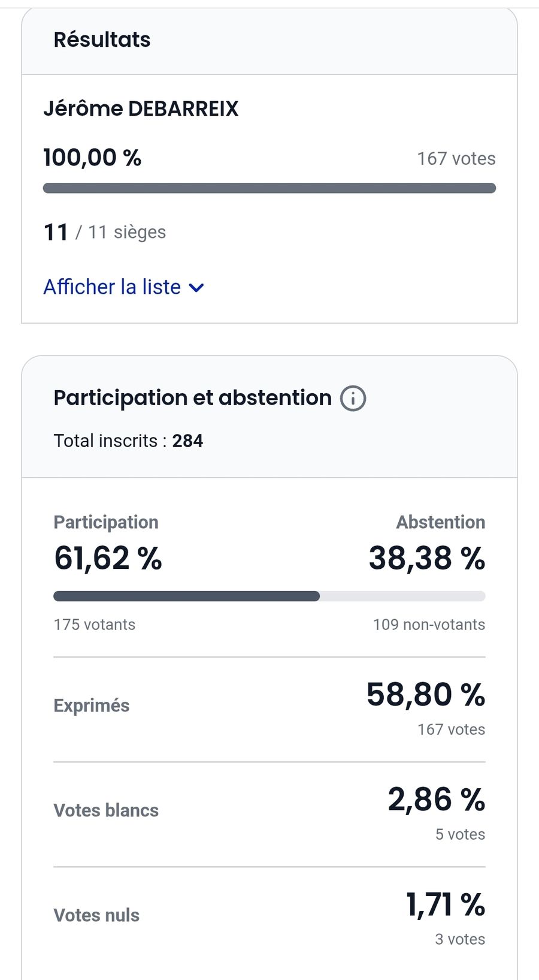Click the 175 votants label
This screenshot has width=539, height=980.
(x=95, y=625)
